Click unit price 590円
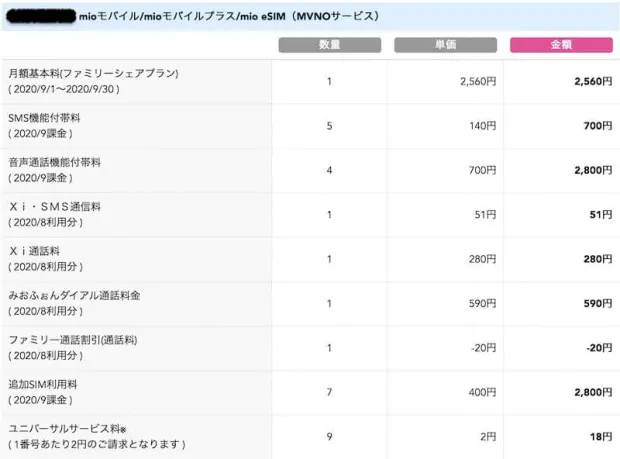This screenshot has height=459, width=620. pyautogui.click(x=482, y=304)
